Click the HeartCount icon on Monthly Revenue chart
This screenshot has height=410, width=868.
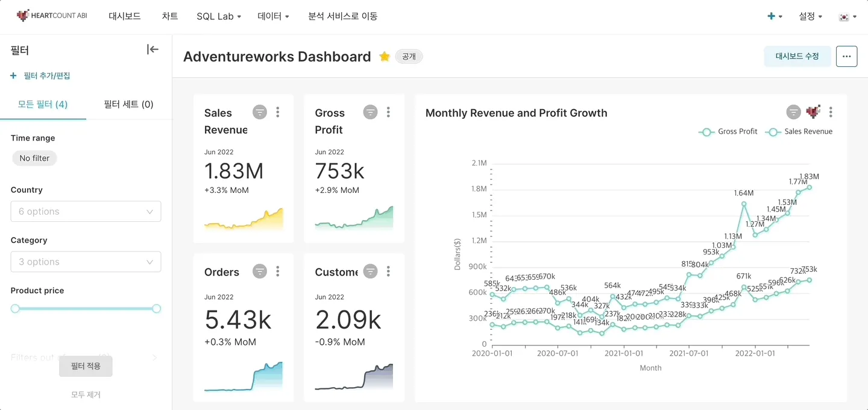[x=813, y=112]
